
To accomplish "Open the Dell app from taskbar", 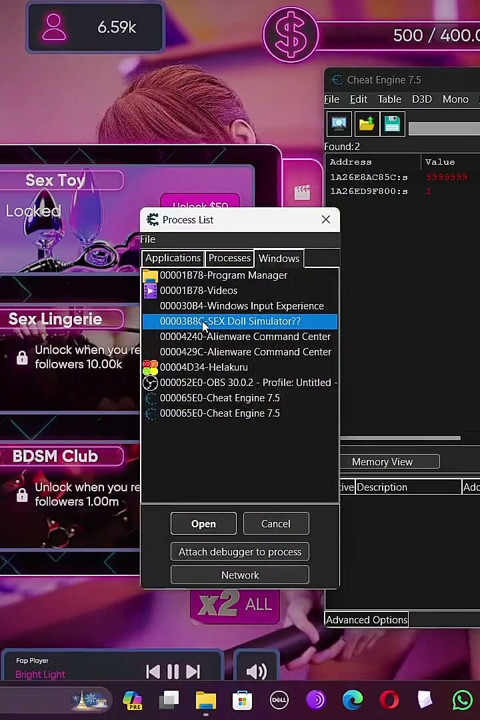I will [279, 700].
